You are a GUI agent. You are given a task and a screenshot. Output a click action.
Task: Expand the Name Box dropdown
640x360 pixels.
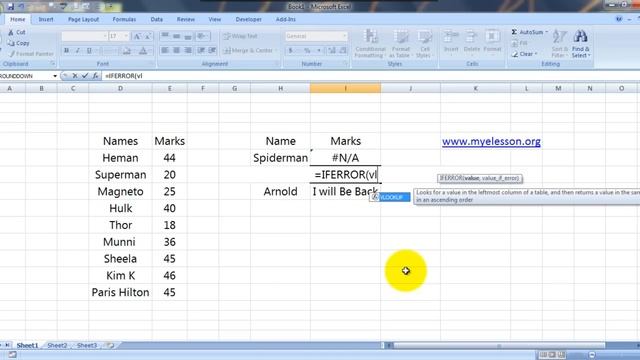[x=55, y=76]
